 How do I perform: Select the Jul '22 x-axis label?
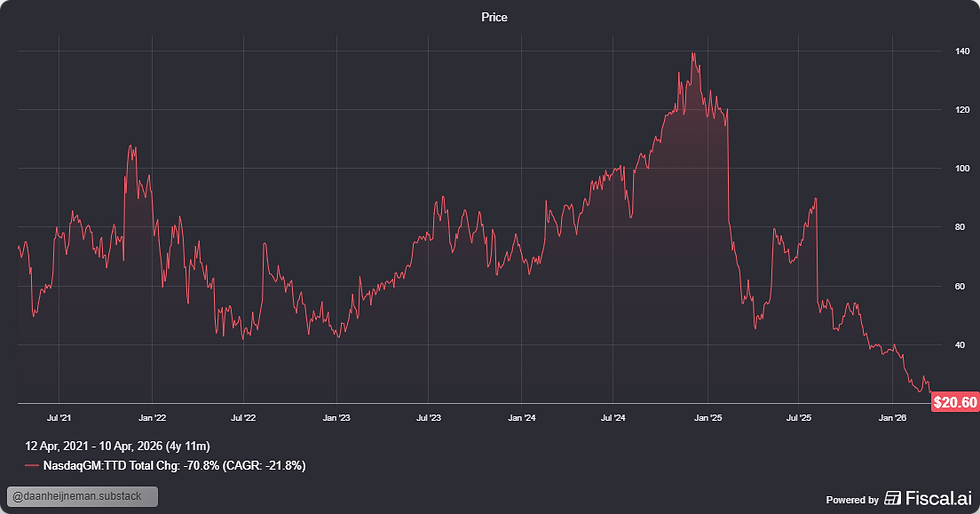243,418
